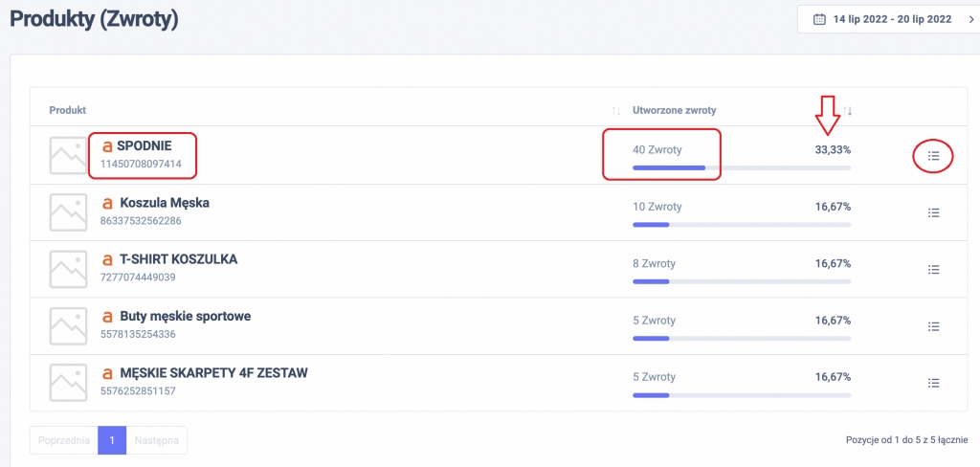Click the Allegro icon beside Koszula Męska
Screen dimensions: 980x467
coord(107,204)
